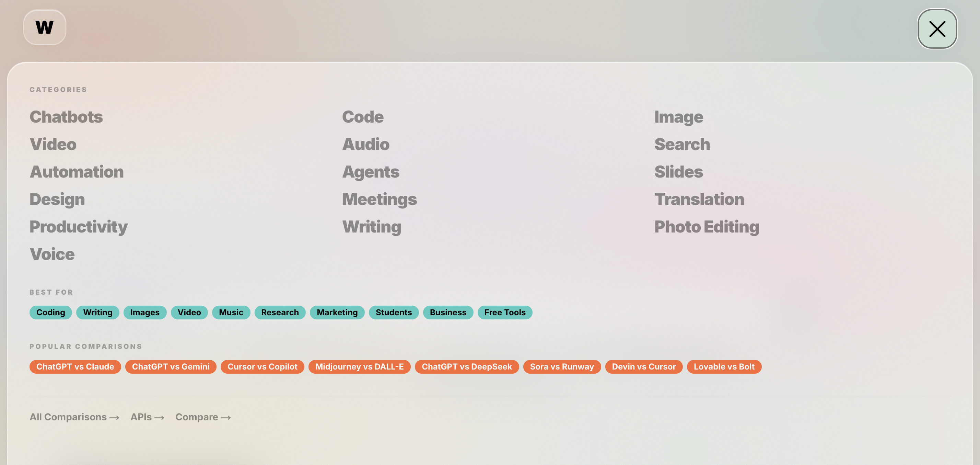The image size is (980, 465).
Task: Close the menu with X icon
Action: click(937, 29)
